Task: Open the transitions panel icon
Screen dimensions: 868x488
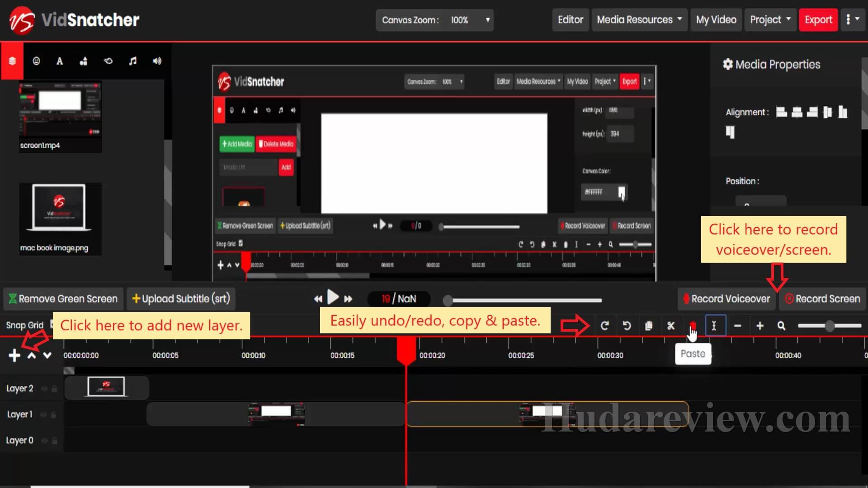Action: tap(108, 61)
